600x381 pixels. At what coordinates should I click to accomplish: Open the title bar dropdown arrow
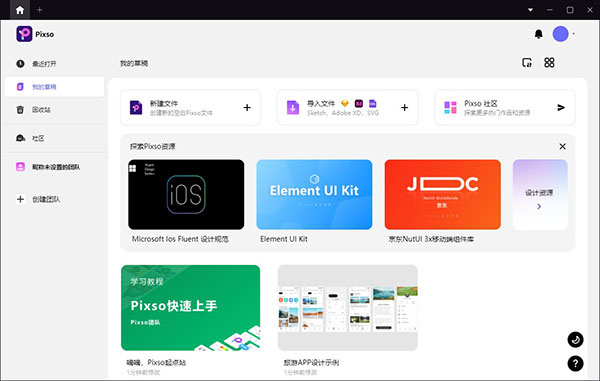click(x=530, y=10)
